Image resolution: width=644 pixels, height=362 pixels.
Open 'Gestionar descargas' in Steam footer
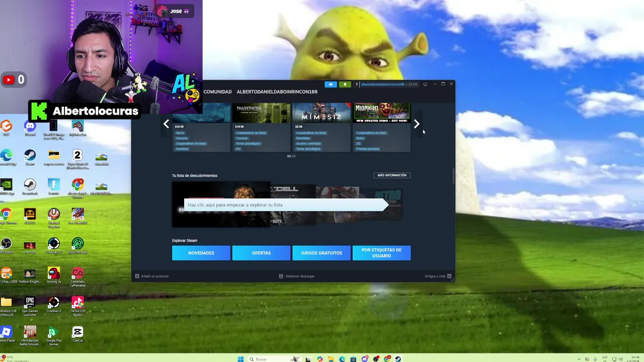click(x=297, y=276)
